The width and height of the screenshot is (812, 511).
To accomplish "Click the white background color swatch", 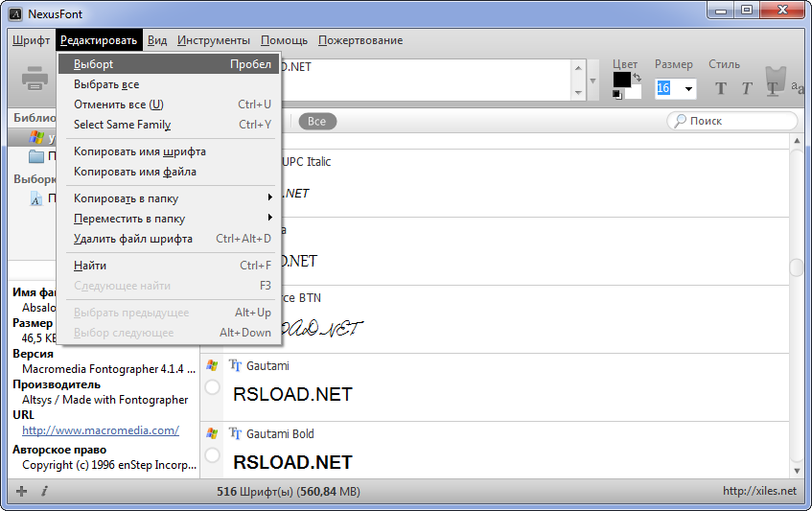I will 635,92.
